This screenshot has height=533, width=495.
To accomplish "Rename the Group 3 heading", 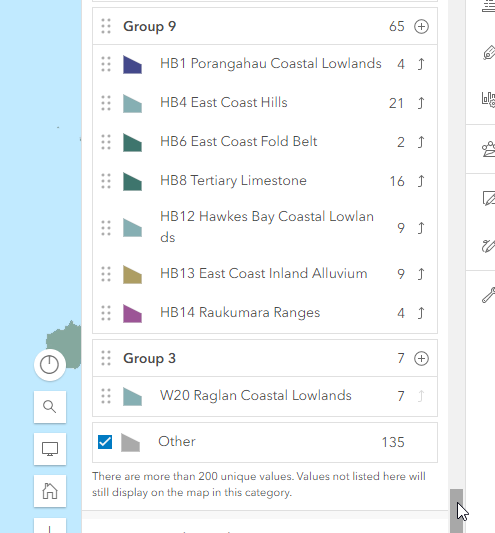I will click(150, 359).
